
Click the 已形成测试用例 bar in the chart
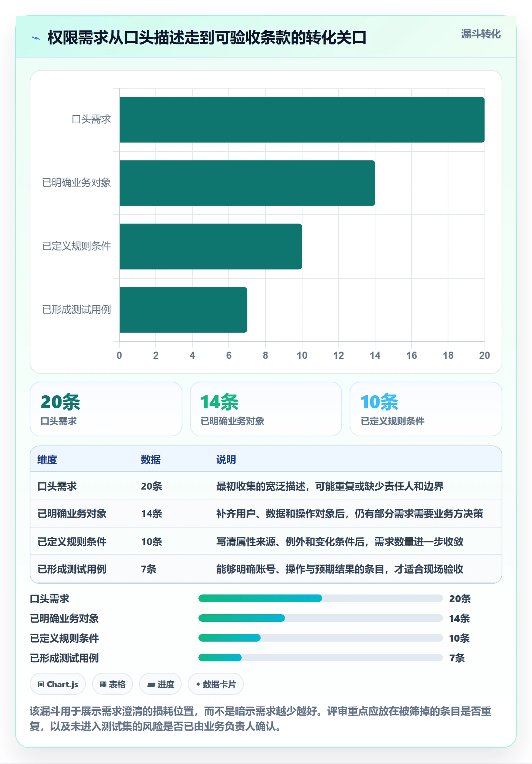[183, 310]
